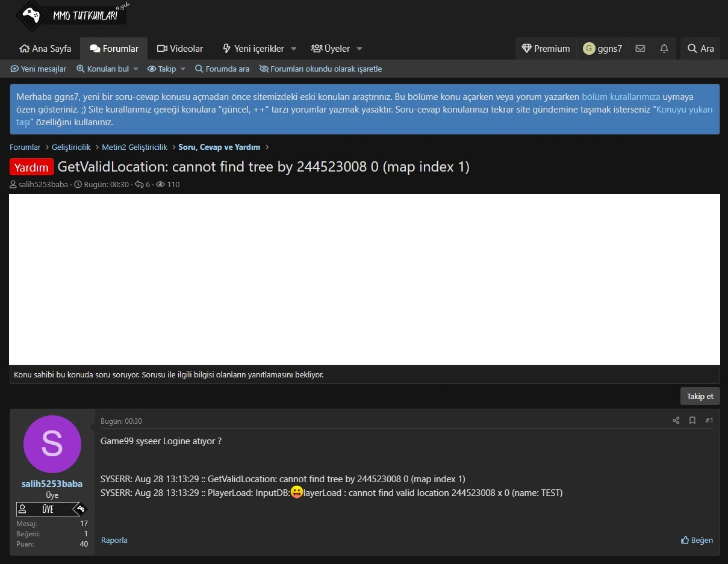728x564 pixels.
Task: Go to Soru, Cevap ve Yardım breadcrumb
Action: coord(219,147)
